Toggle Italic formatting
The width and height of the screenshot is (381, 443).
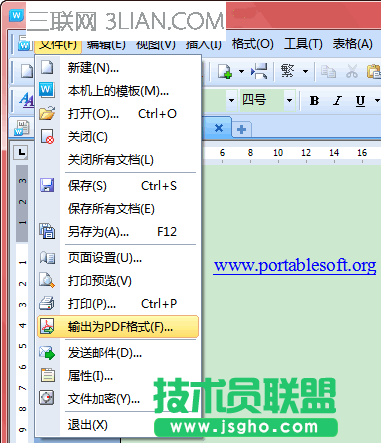click(x=337, y=100)
